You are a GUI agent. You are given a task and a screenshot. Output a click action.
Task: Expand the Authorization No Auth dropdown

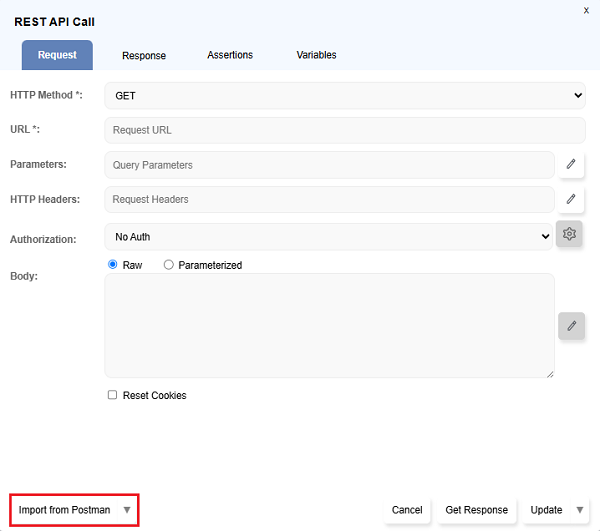click(x=328, y=237)
